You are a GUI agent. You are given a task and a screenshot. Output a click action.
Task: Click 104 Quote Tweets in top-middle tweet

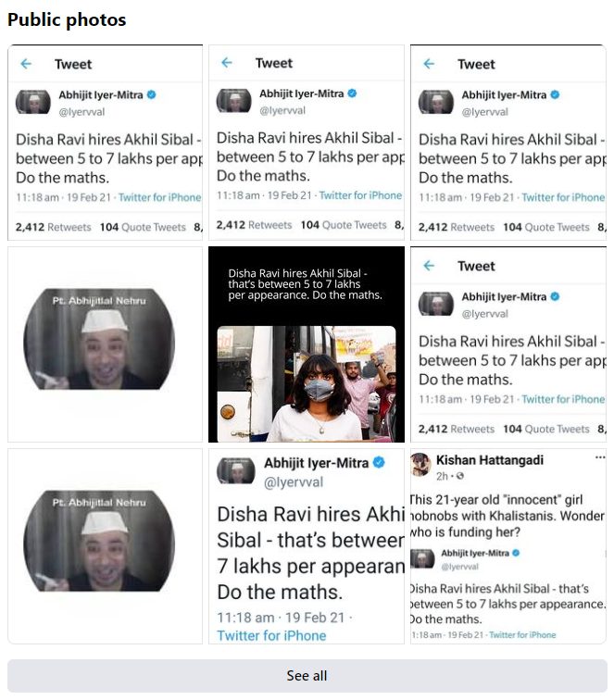click(344, 225)
